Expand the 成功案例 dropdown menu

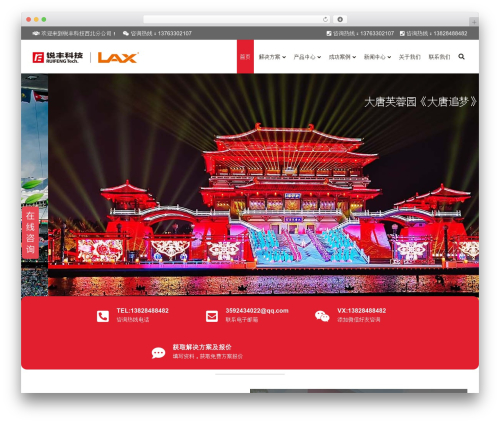click(342, 57)
